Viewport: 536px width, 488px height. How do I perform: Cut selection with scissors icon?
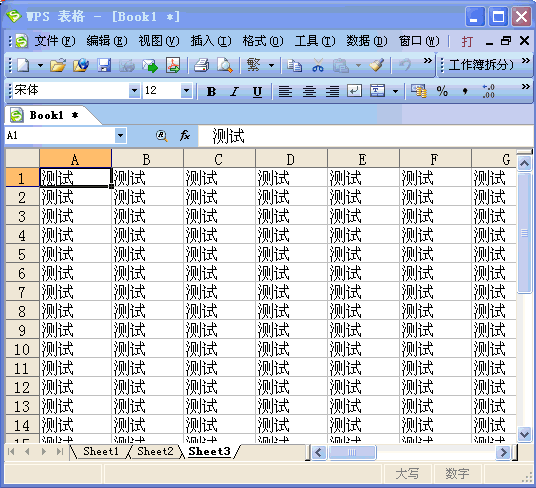click(318, 65)
